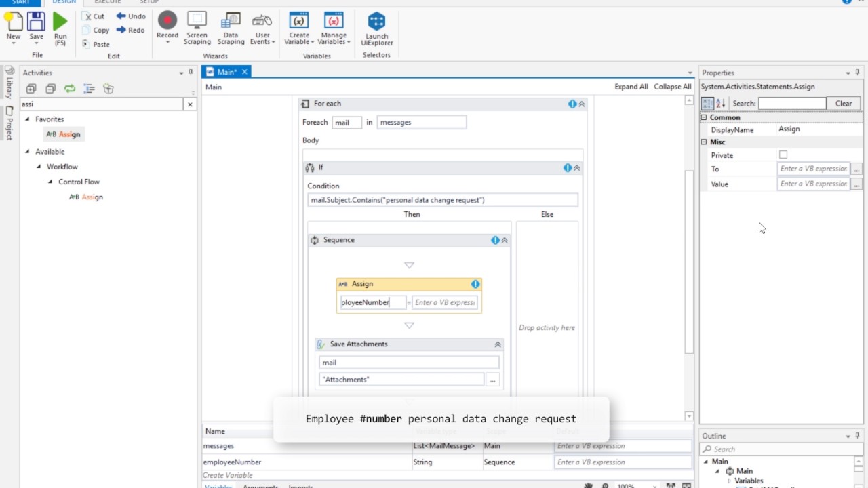Collapse the Favorites tree node

(28, 119)
